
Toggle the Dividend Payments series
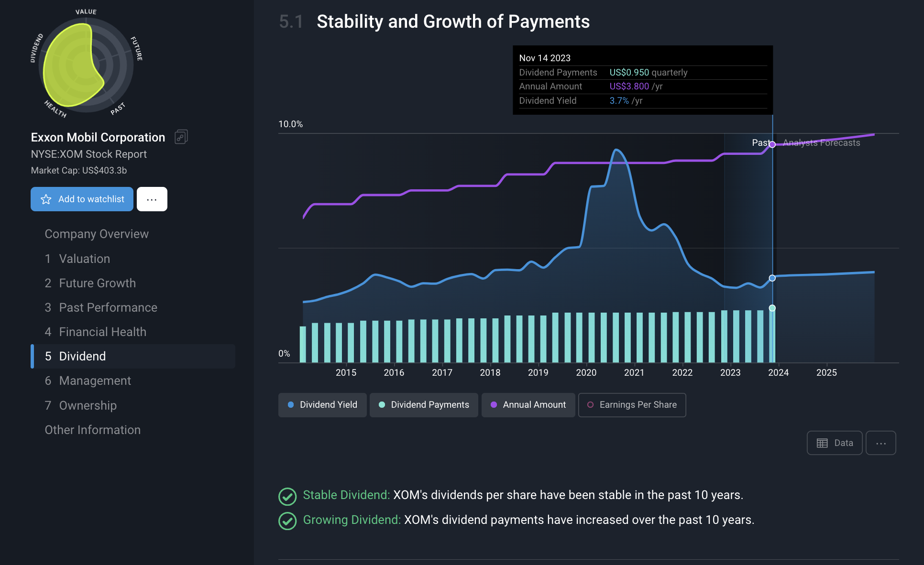click(x=424, y=405)
